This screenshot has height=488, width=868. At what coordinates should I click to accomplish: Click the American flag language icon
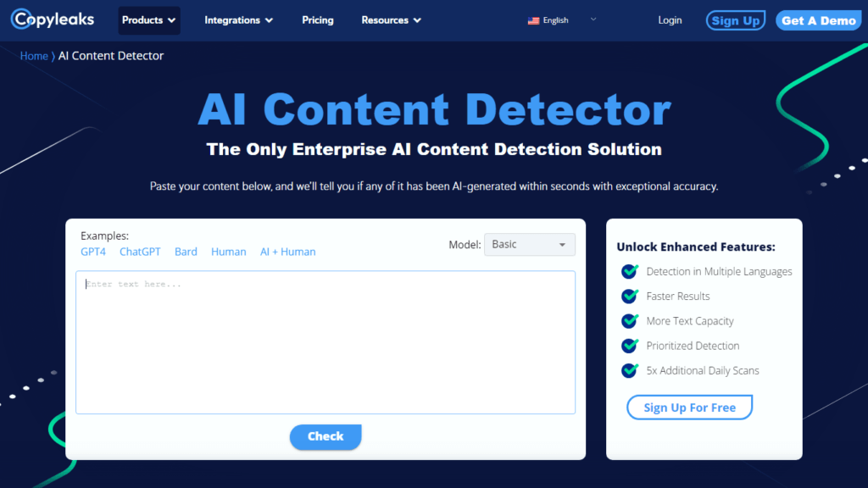click(x=533, y=19)
